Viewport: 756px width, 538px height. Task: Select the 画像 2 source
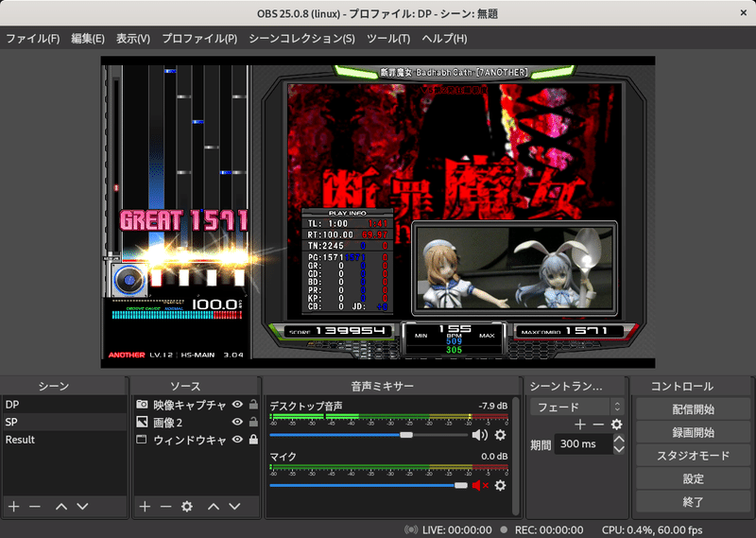point(168,423)
